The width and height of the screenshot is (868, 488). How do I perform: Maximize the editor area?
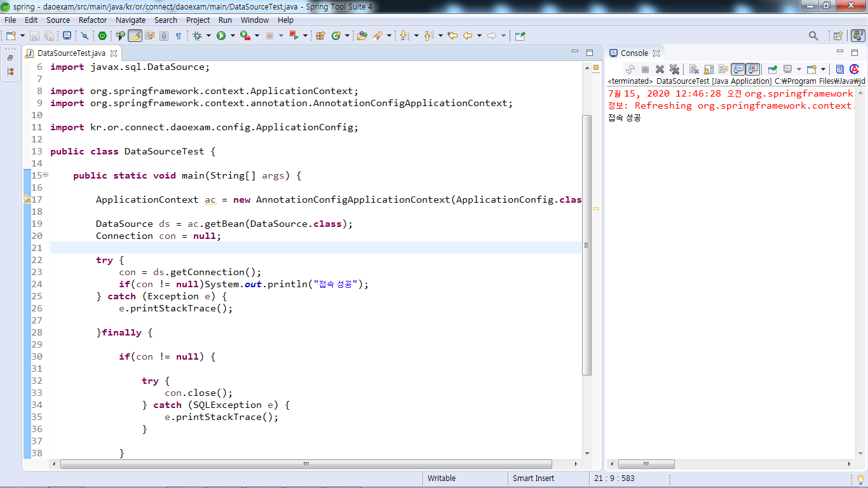point(589,53)
